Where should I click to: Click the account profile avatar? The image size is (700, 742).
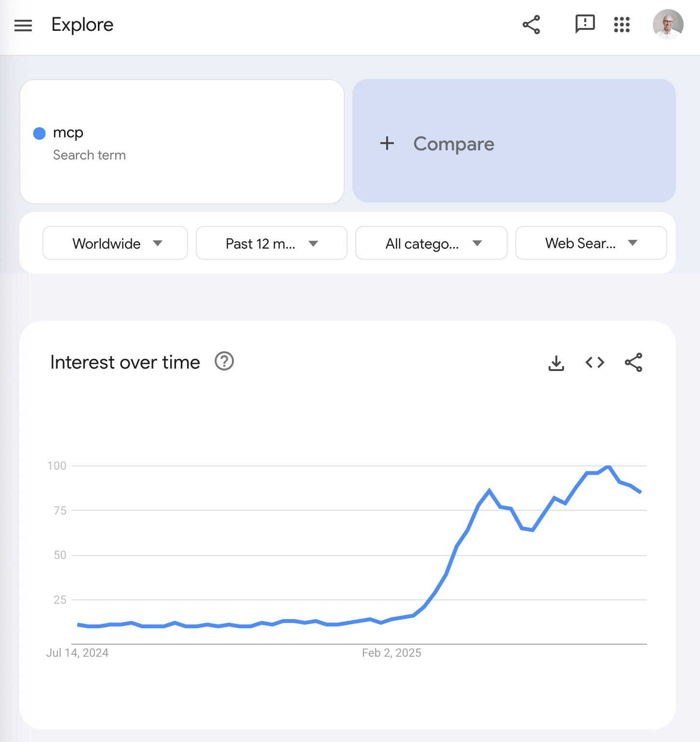[x=668, y=24]
